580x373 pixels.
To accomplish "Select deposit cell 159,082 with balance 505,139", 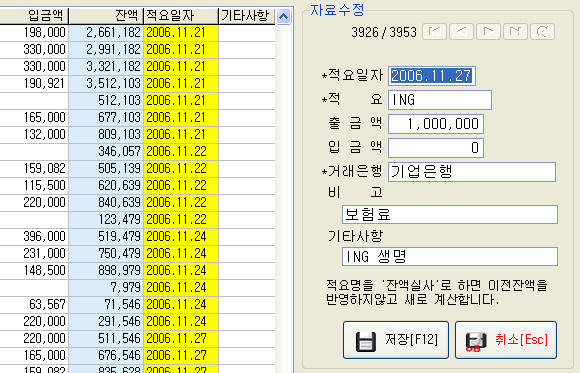I will (x=34, y=169).
